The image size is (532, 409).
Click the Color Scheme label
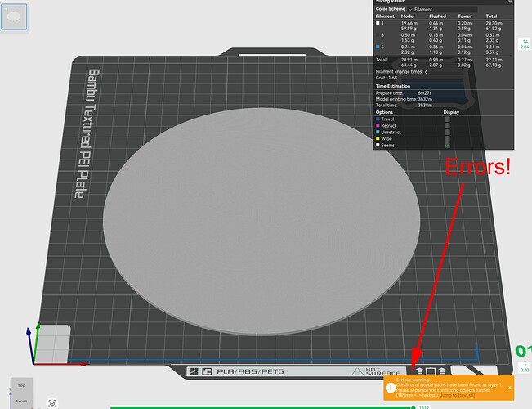pyautogui.click(x=390, y=9)
